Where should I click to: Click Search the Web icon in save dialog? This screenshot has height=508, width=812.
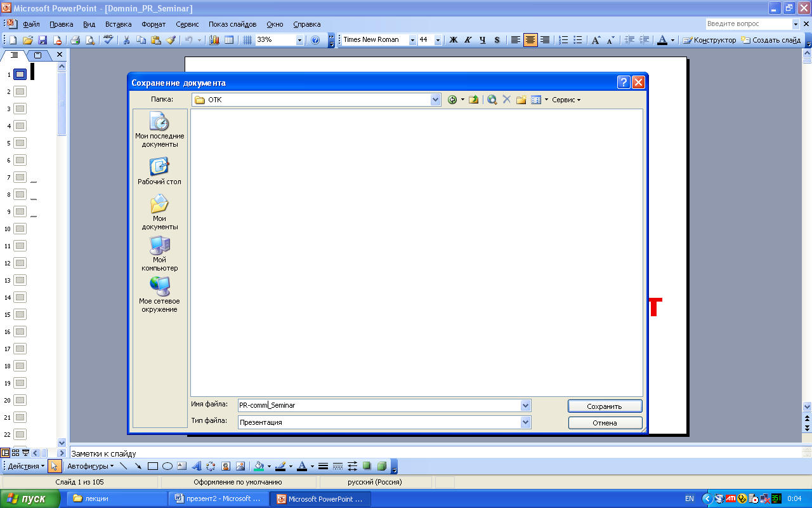492,100
